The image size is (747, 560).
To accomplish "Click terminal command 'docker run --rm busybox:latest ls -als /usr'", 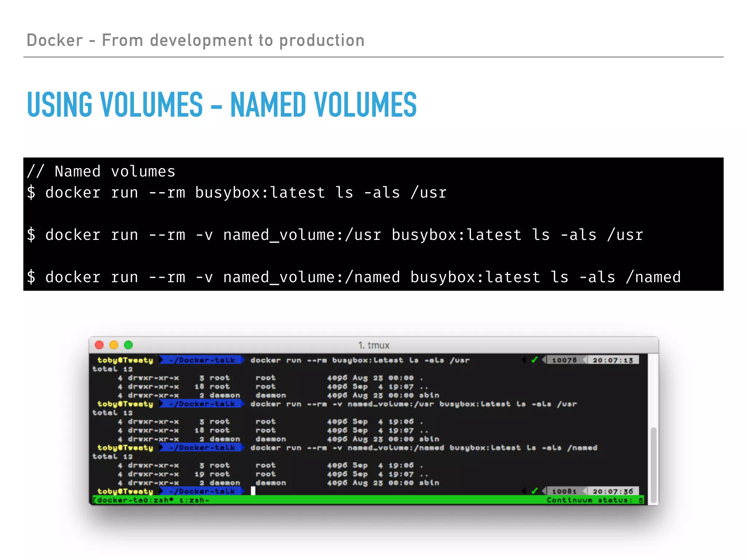I will pos(360,360).
